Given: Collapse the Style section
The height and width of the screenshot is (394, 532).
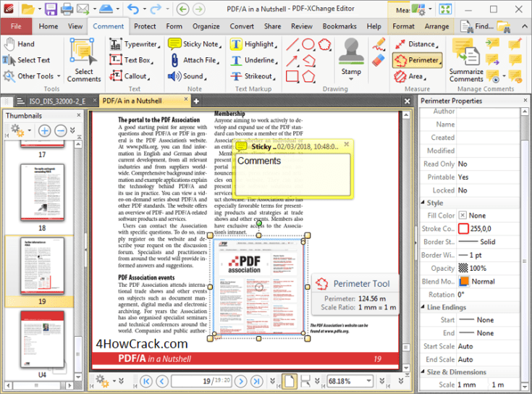Looking at the screenshot, I should click(x=423, y=203).
